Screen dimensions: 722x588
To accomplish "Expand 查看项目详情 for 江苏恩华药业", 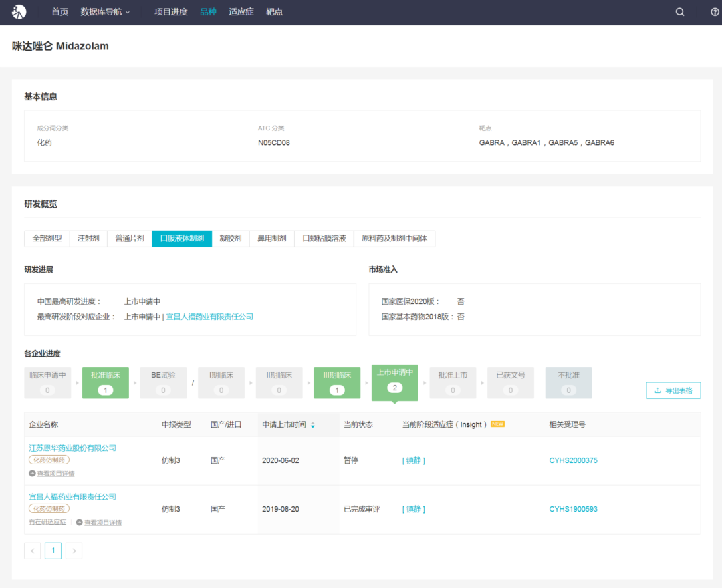I will (51, 474).
